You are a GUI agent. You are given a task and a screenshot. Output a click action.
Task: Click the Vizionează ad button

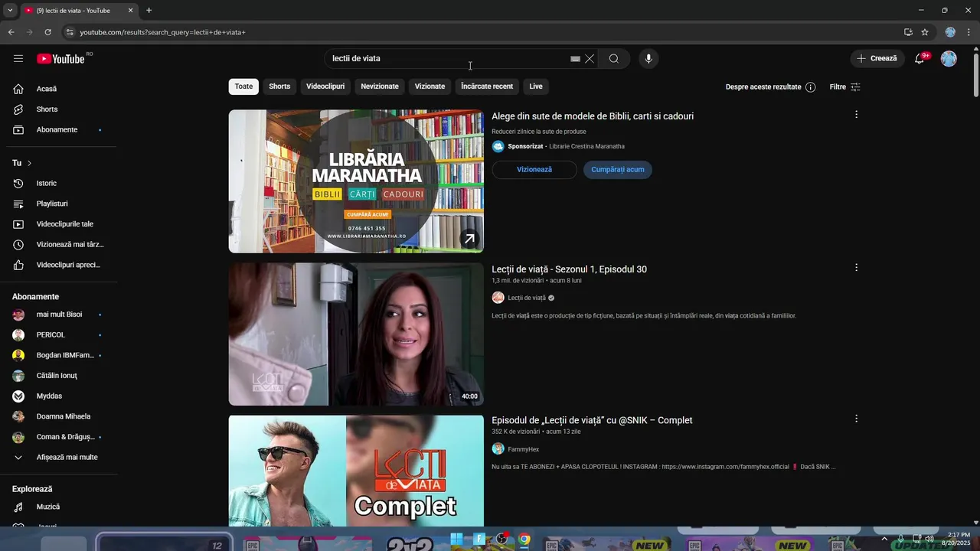coord(534,169)
